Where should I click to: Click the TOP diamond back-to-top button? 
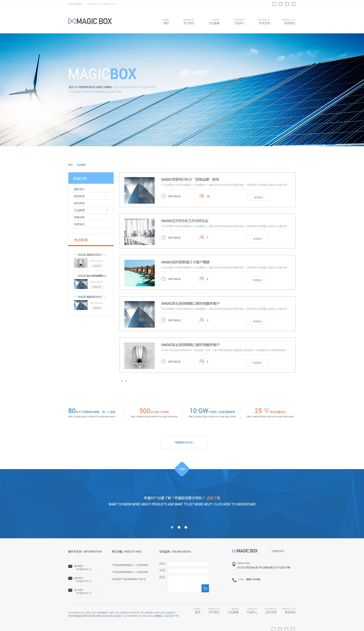(x=182, y=469)
